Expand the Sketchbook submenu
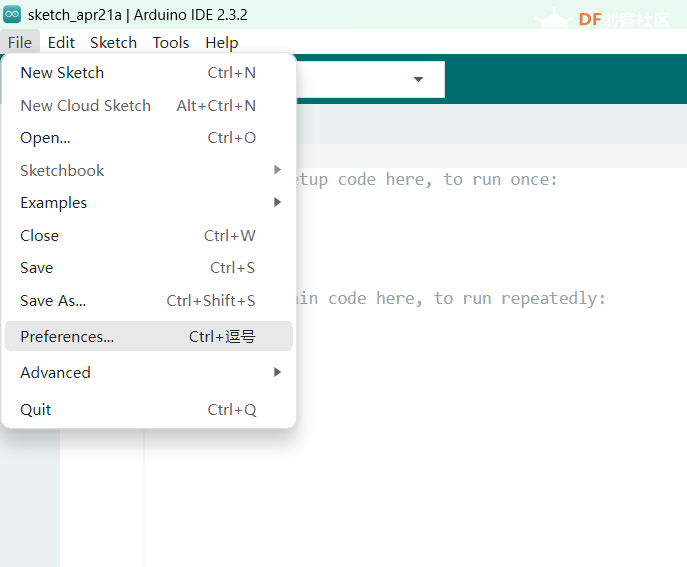This screenshot has height=567, width=687. [149, 170]
